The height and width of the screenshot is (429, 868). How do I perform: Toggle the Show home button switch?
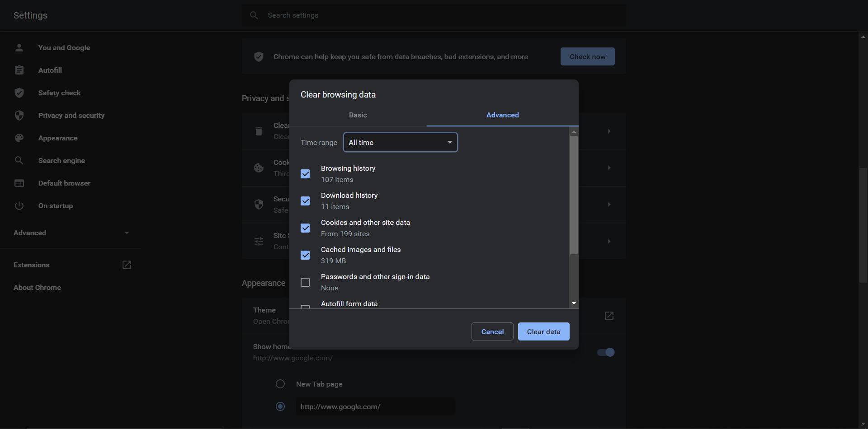606,352
